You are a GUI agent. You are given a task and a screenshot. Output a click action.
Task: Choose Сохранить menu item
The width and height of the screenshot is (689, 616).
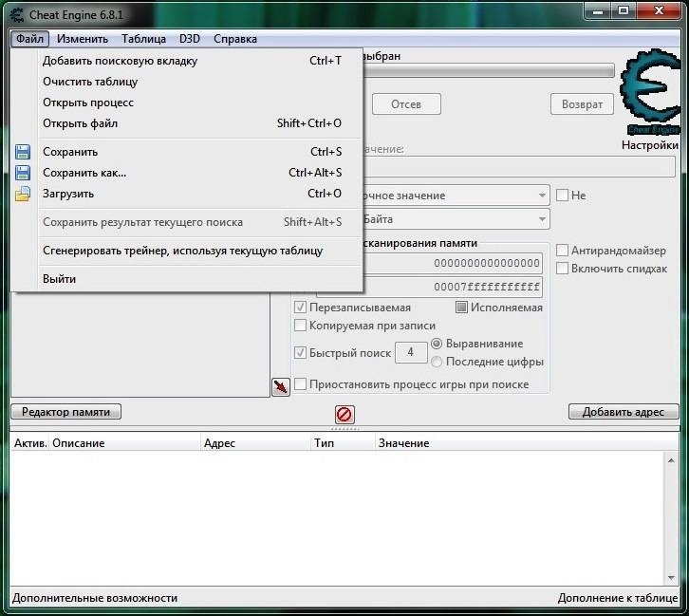click(187, 152)
